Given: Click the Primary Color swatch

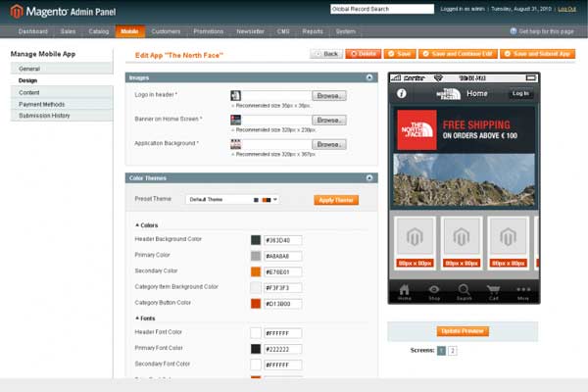Looking at the screenshot, I should (256, 256).
